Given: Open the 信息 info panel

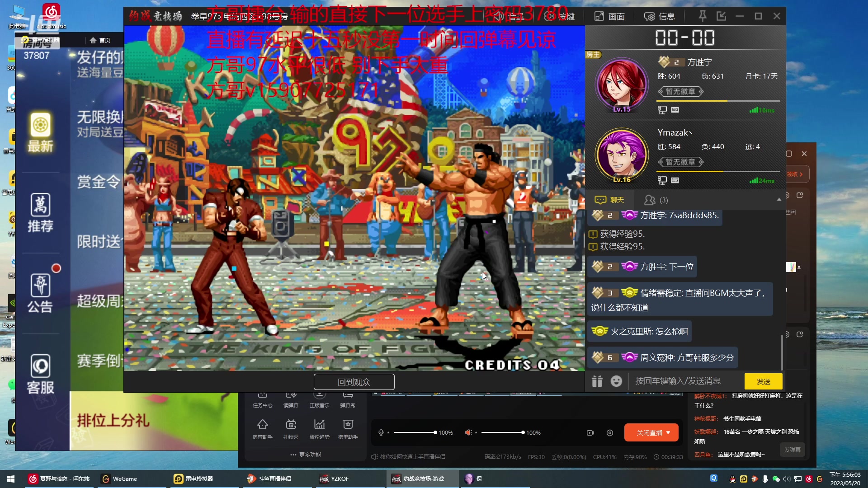Looking at the screenshot, I should tap(660, 16).
